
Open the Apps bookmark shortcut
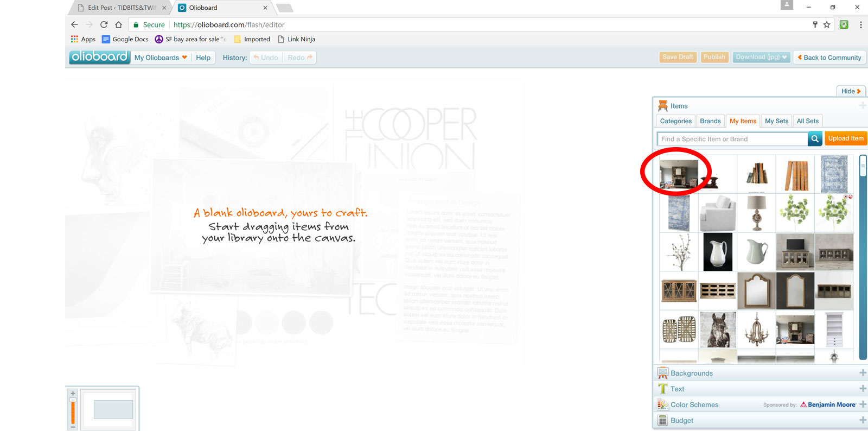click(x=83, y=39)
